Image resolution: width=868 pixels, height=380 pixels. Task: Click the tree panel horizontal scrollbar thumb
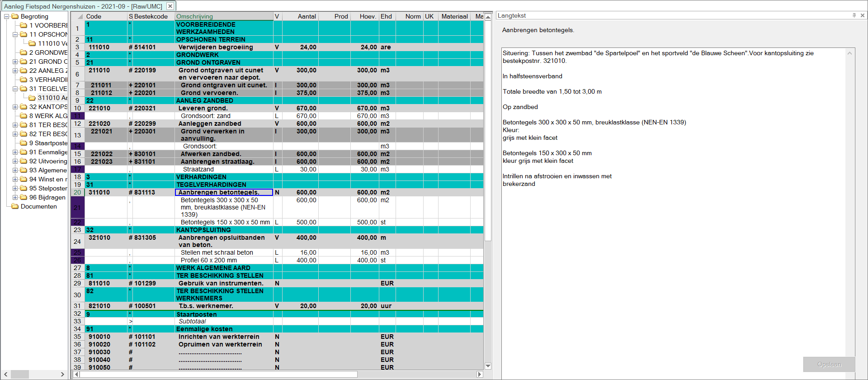tap(20, 374)
